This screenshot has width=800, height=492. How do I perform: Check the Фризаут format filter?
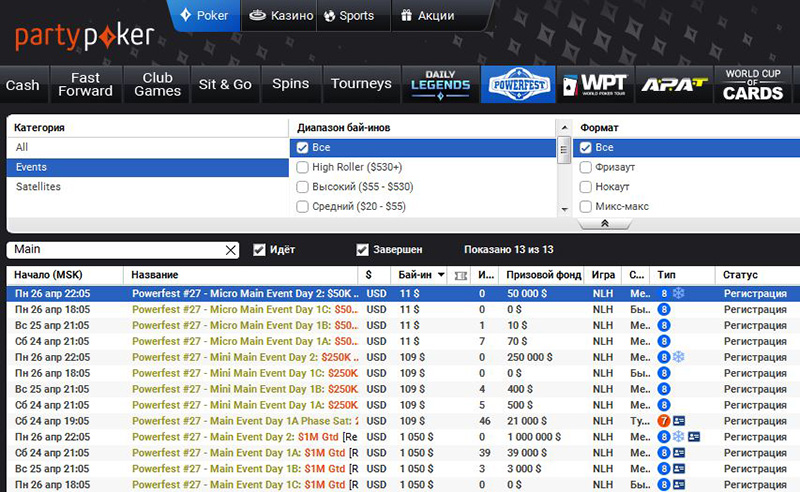(x=586, y=167)
